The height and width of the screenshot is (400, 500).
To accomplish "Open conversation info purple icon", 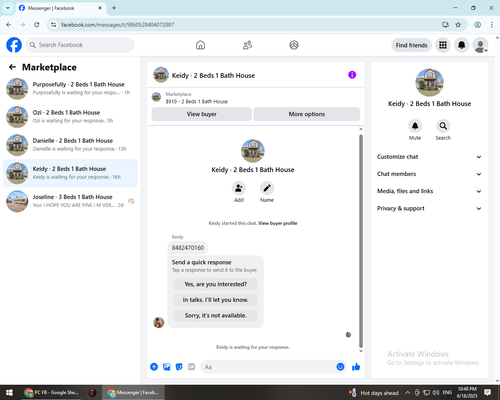I will [352, 75].
